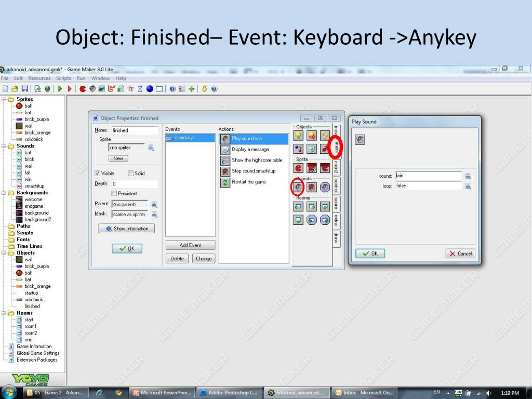Viewport: 532px width, 399px height.
Task: Open Microsoft PowerPoint from the taskbar
Action: click(x=162, y=393)
